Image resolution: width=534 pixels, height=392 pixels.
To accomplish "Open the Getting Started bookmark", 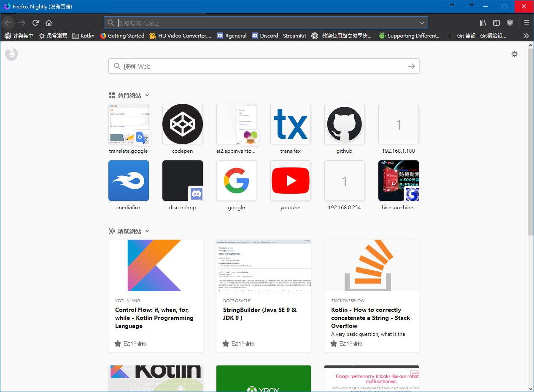I will [x=122, y=36].
